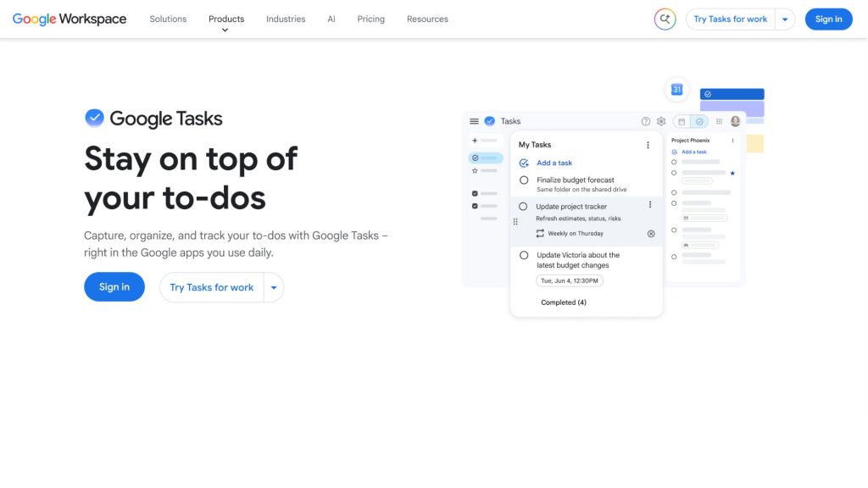Click Add a task text in My Tasks

(x=554, y=164)
